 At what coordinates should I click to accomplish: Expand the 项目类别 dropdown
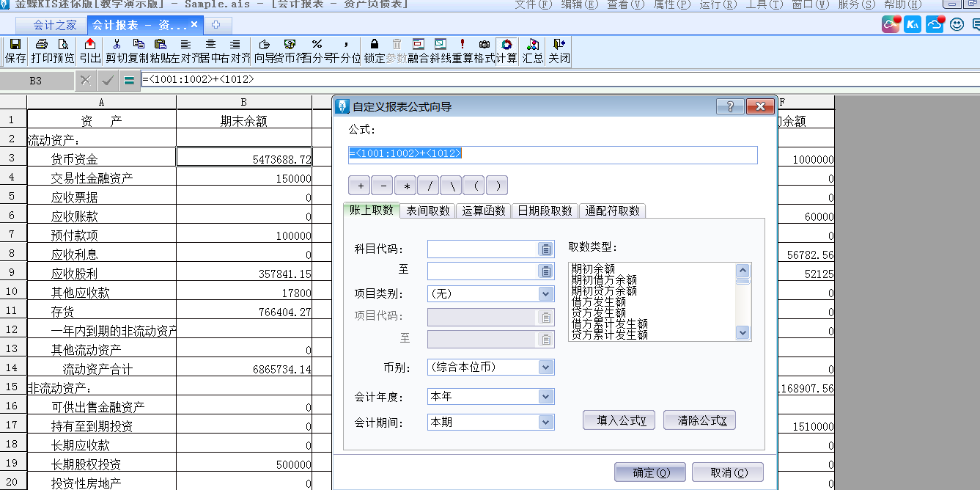pos(545,293)
